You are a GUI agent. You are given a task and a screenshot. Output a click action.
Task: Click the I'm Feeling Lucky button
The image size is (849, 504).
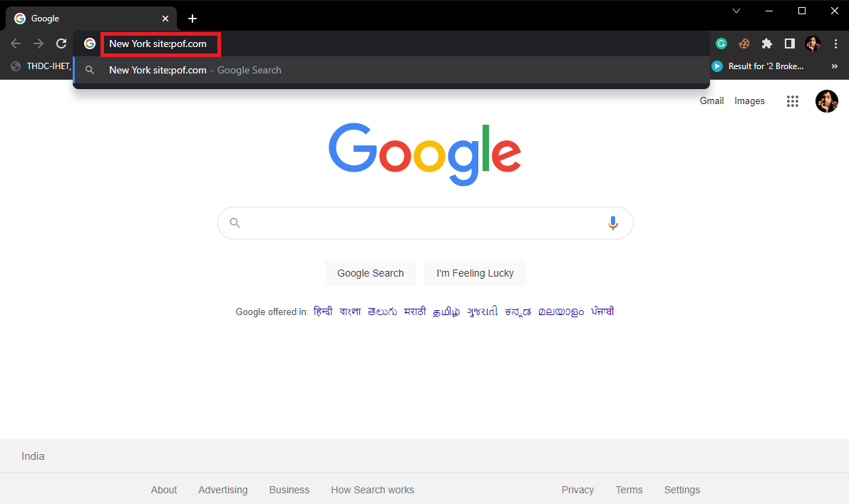475,273
